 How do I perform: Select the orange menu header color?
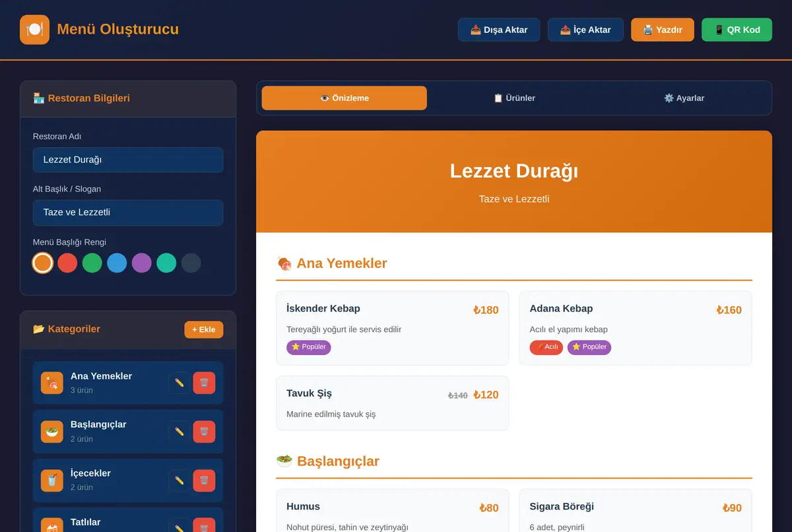(x=43, y=263)
